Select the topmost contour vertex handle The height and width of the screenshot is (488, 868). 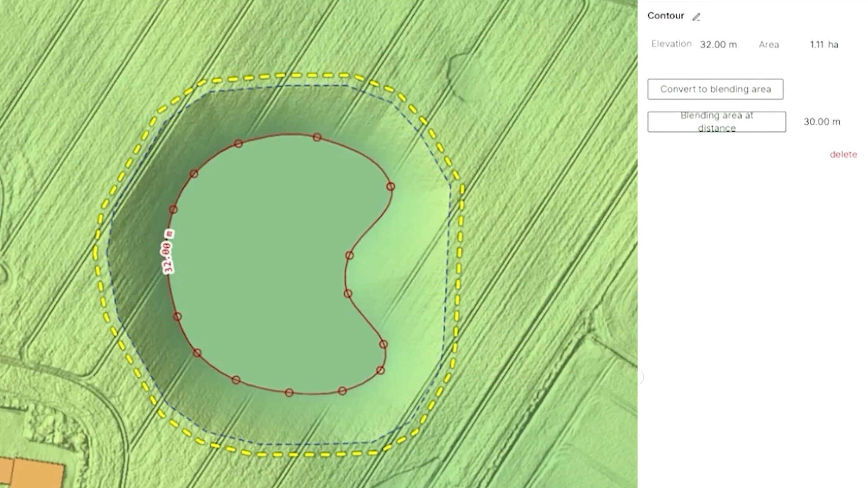317,137
